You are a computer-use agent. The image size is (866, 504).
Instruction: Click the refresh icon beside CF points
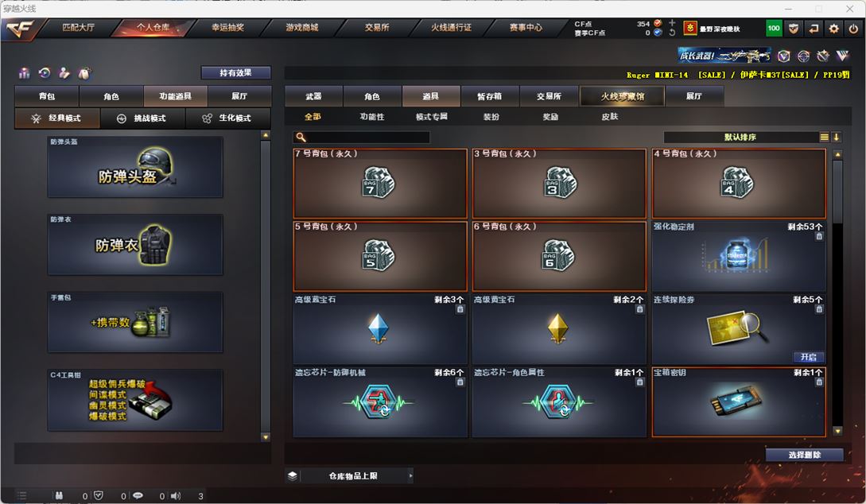coord(672,33)
